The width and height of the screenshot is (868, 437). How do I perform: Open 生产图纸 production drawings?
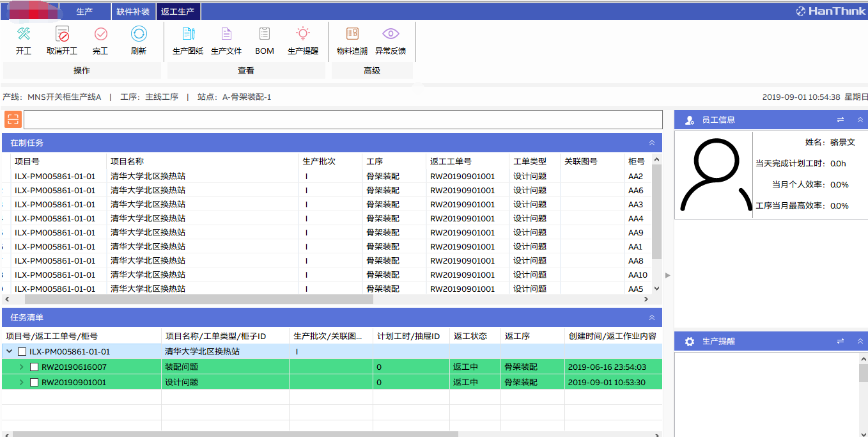(x=188, y=35)
